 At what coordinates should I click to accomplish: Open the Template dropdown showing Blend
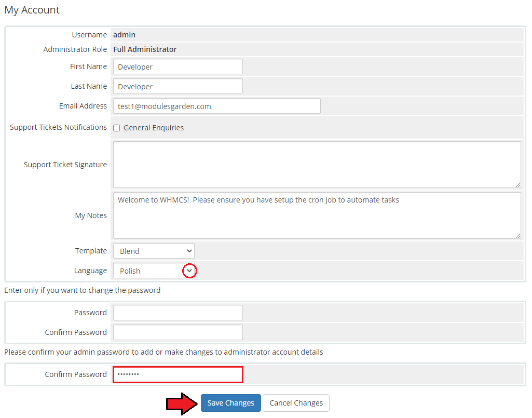point(154,251)
